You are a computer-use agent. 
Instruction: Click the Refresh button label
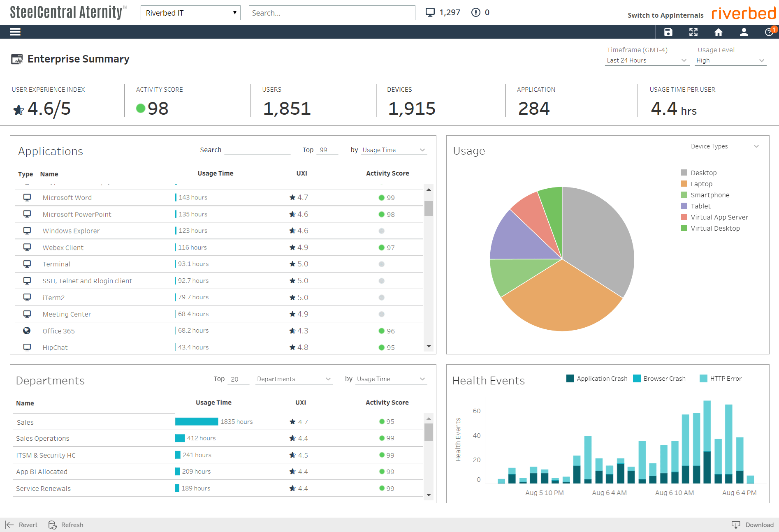coord(72,525)
